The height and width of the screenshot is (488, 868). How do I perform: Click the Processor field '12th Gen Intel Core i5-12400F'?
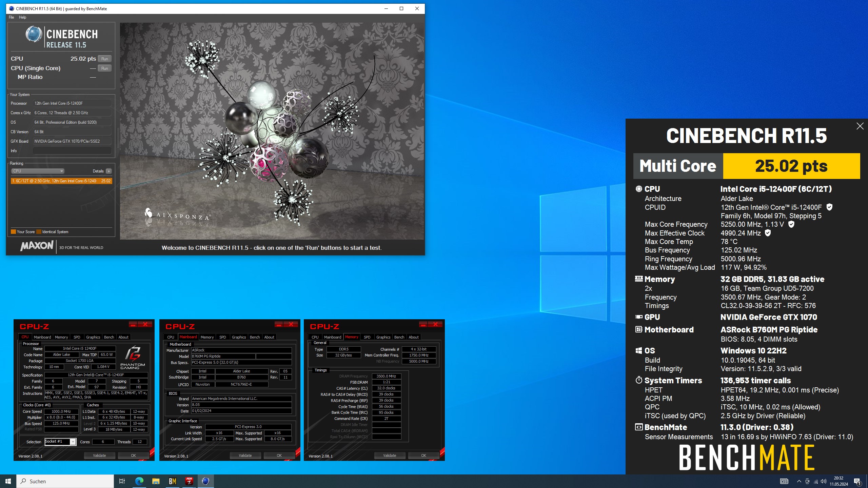pos(72,103)
